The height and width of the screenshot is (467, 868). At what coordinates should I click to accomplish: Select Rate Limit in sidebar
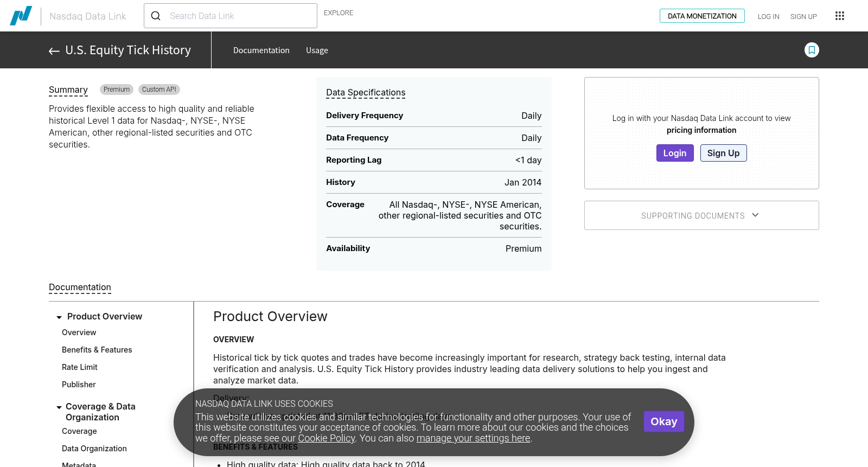coord(80,367)
